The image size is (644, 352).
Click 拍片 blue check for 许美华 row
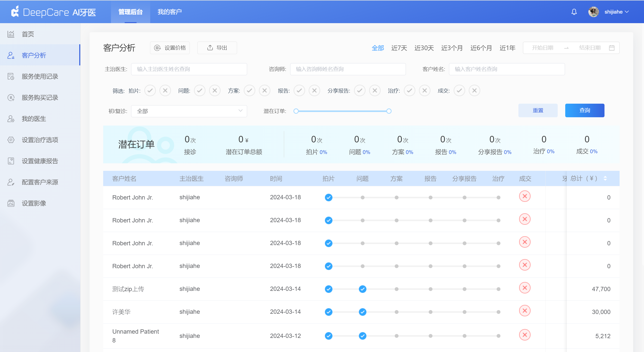coord(328,312)
